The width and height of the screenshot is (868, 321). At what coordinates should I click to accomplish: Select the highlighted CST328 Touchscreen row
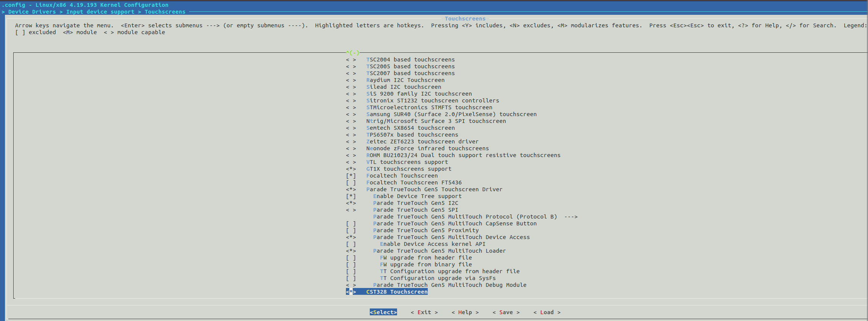pyautogui.click(x=386, y=292)
